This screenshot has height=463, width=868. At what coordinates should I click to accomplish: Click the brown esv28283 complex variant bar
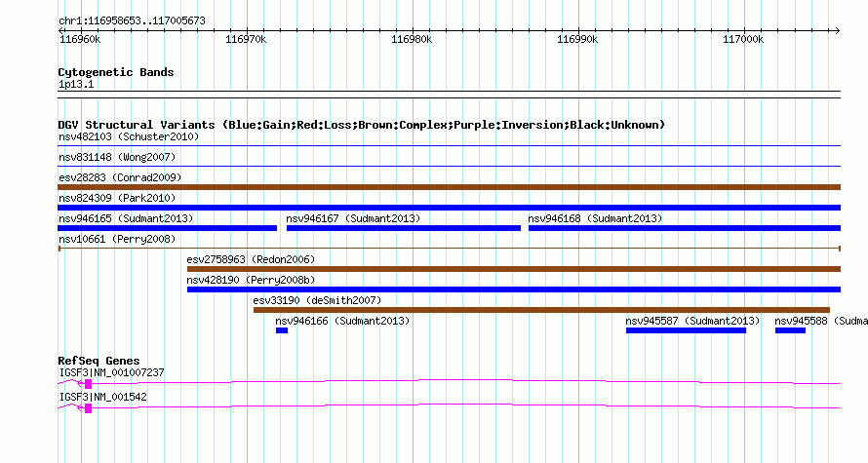tap(449, 187)
